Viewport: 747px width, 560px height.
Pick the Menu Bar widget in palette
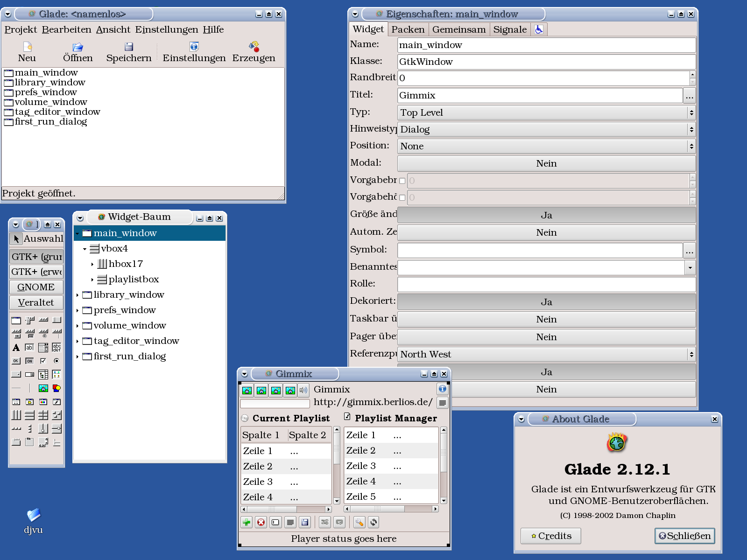(30, 320)
